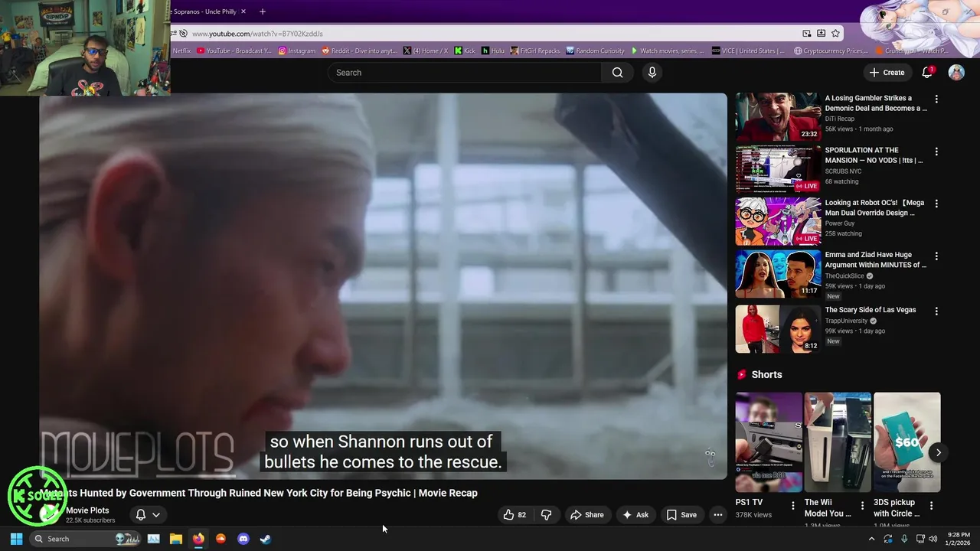Image resolution: width=980 pixels, height=551 pixels.
Task: Open Looking at Robot OC's live thumbnail
Action: (x=778, y=221)
